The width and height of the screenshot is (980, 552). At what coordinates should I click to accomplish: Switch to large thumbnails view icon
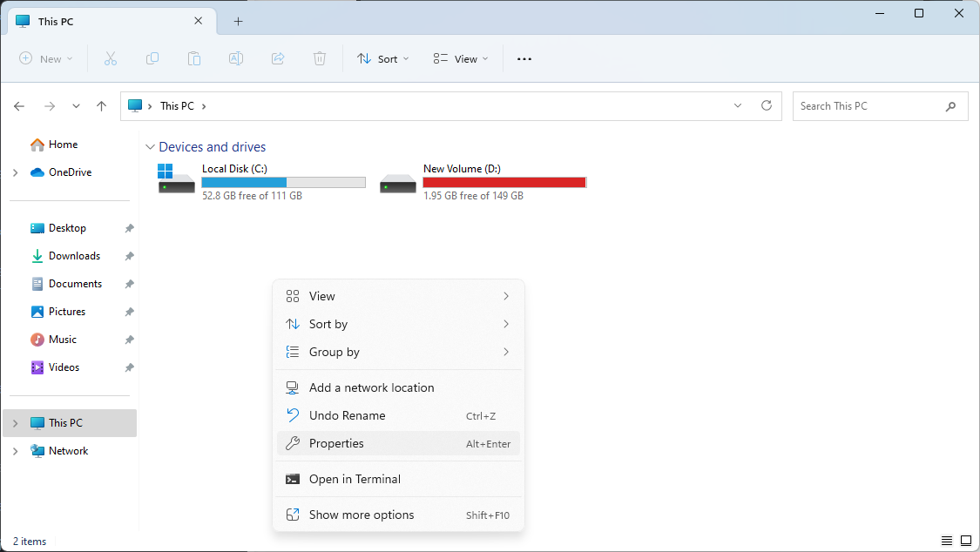point(964,542)
